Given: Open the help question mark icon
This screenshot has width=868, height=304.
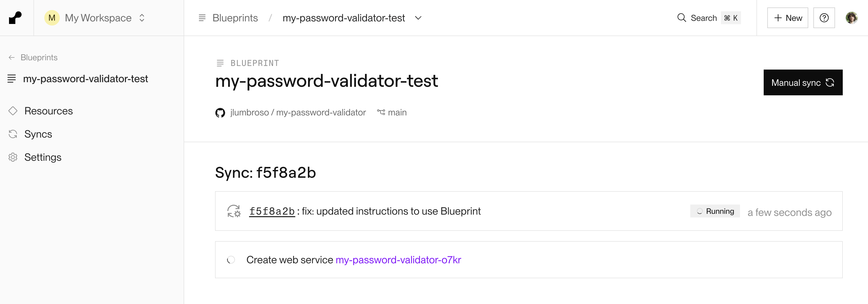Looking at the screenshot, I should click(824, 18).
